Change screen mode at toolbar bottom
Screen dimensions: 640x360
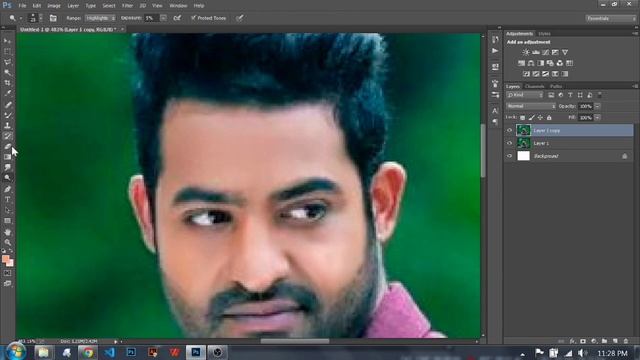[x=7, y=284]
